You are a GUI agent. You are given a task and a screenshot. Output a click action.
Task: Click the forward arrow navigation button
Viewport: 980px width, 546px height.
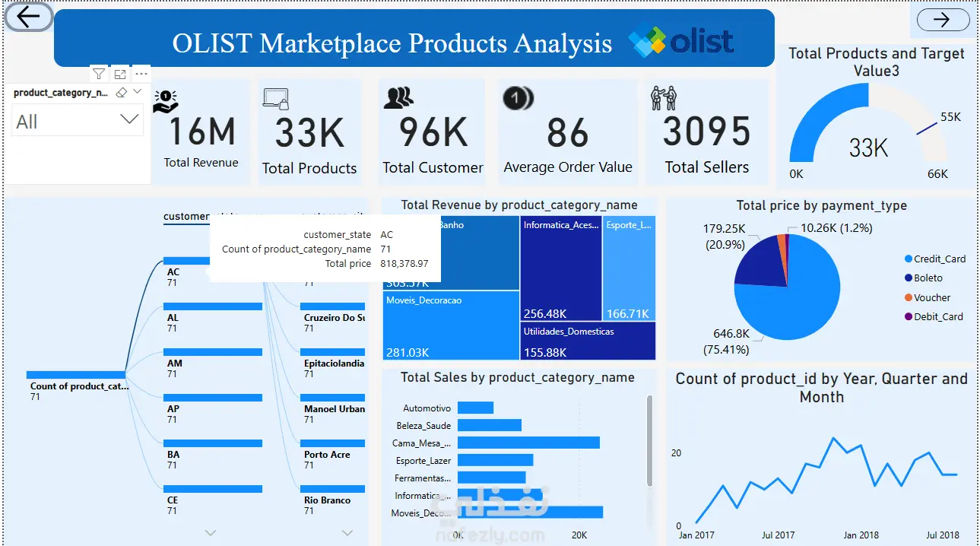(x=943, y=20)
